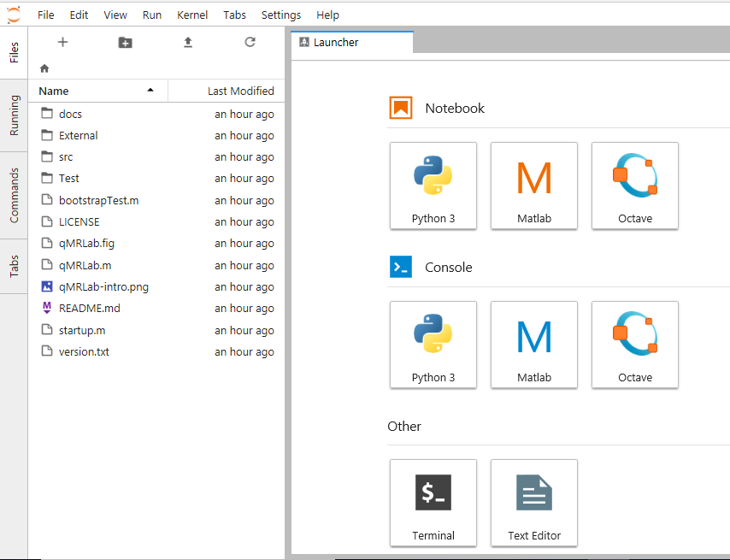Launch a Python 3 notebook
The height and width of the screenshot is (560, 730).
pos(433,186)
